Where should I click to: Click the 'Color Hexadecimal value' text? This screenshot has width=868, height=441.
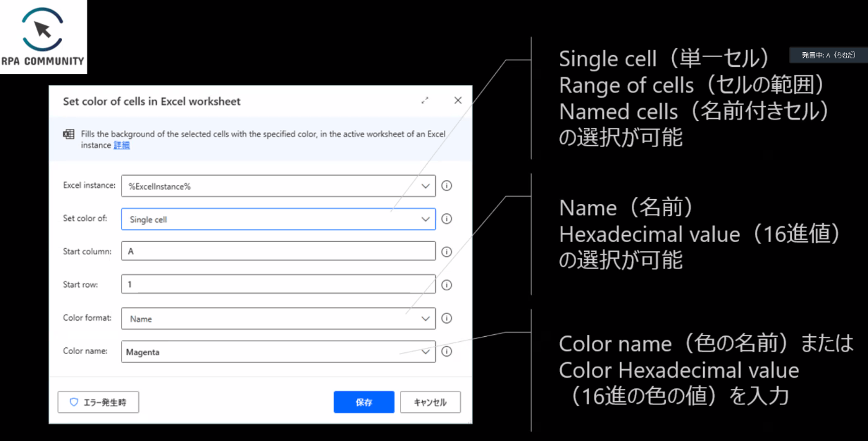pyautogui.click(x=679, y=370)
